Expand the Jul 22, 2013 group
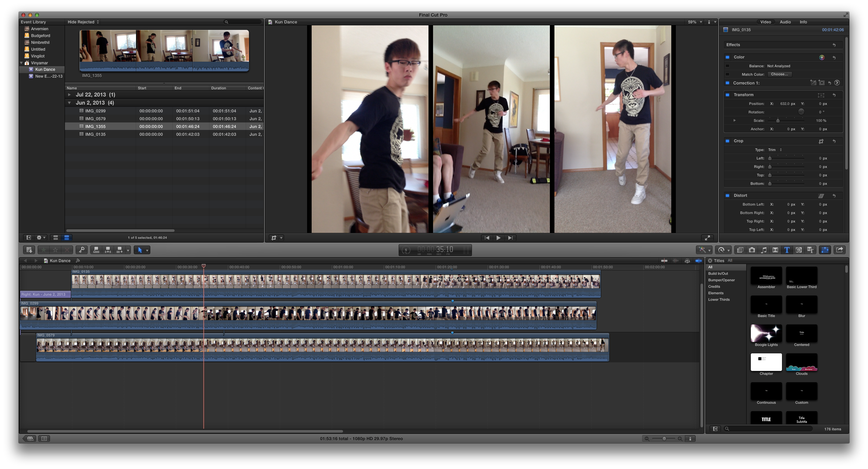The image size is (868, 469). coord(69,95)
